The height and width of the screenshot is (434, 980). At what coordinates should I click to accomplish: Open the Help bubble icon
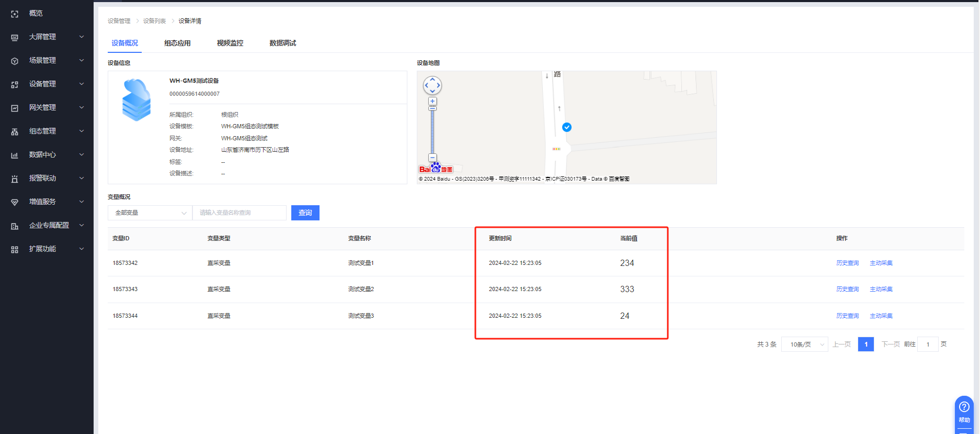click(964, 407)
